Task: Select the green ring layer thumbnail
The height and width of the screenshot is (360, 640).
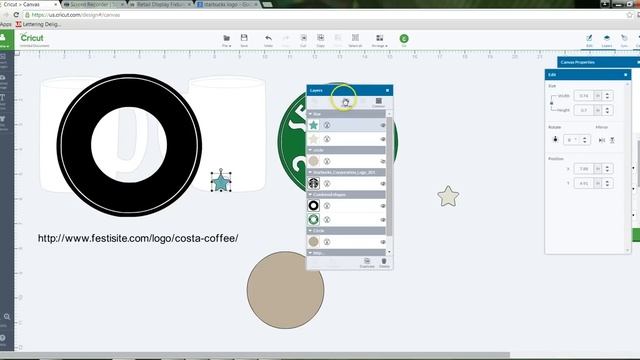Action: pyautogui.click(x=313, y=220)
